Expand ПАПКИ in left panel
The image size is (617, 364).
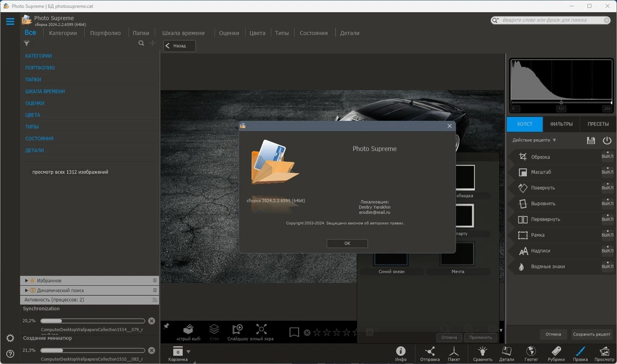pyautogui.click(x=33, y=80)
